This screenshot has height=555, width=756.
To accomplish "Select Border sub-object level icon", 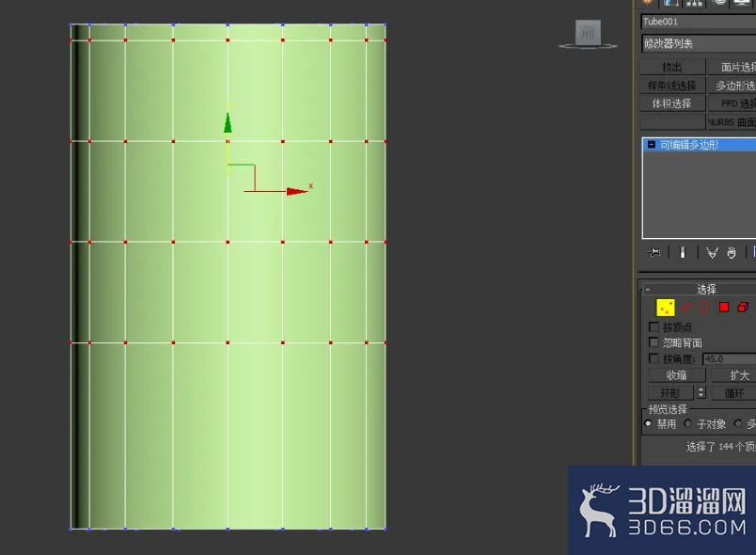I will coord(703,308).
